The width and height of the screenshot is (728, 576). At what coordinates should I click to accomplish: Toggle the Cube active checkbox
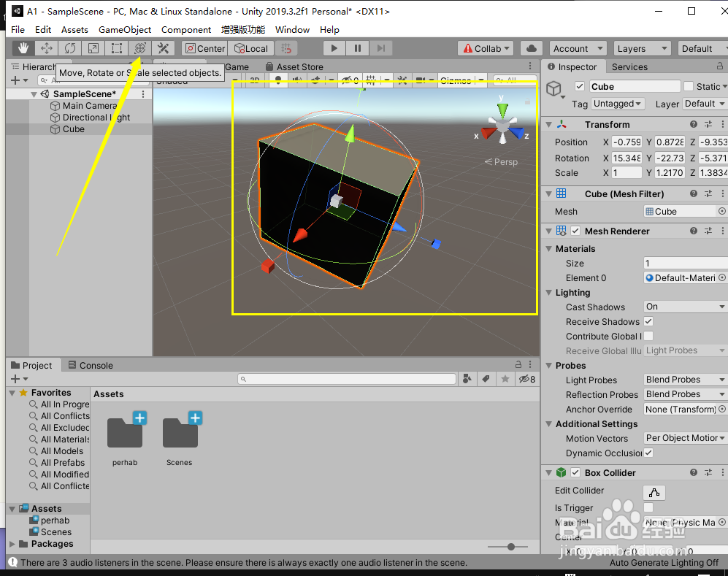tap(580, 86)
